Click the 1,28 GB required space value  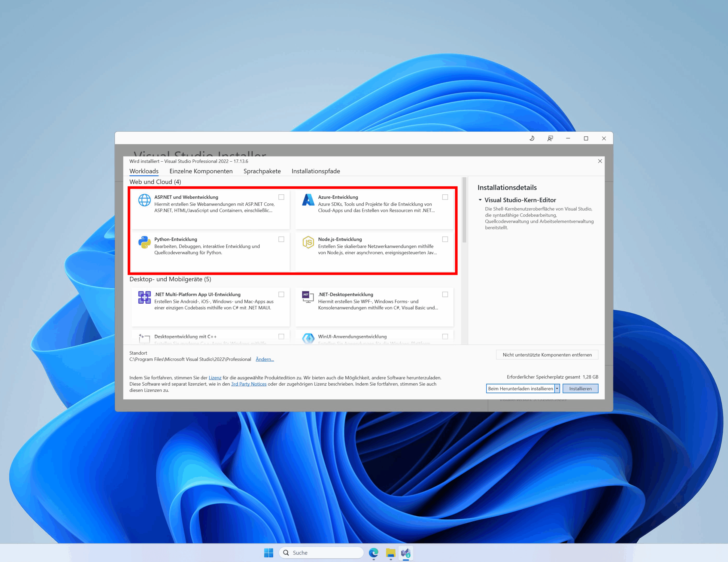590,377
